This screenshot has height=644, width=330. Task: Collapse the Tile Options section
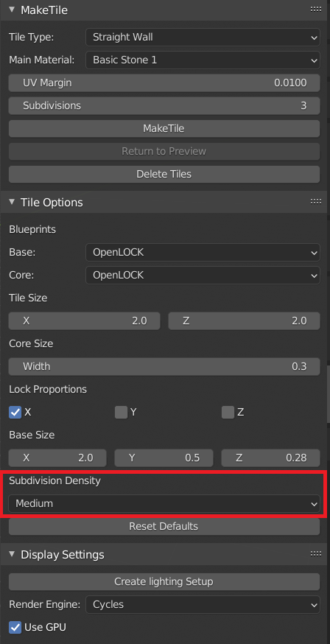[x=12, y=202]
